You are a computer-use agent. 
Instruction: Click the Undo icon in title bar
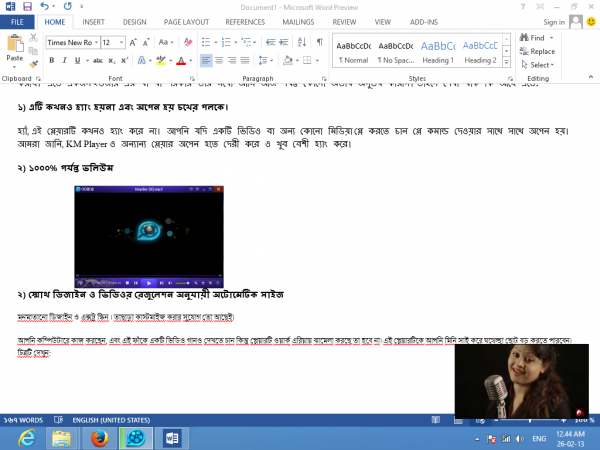tap(42, 6)
